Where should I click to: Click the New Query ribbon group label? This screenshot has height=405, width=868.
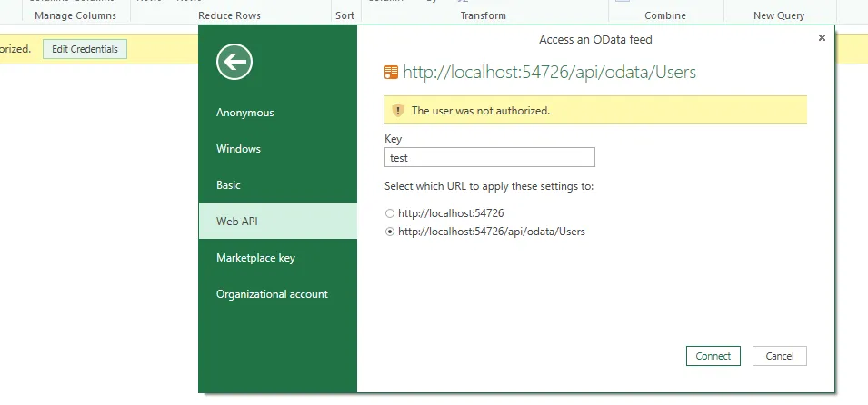pos(779,15)
